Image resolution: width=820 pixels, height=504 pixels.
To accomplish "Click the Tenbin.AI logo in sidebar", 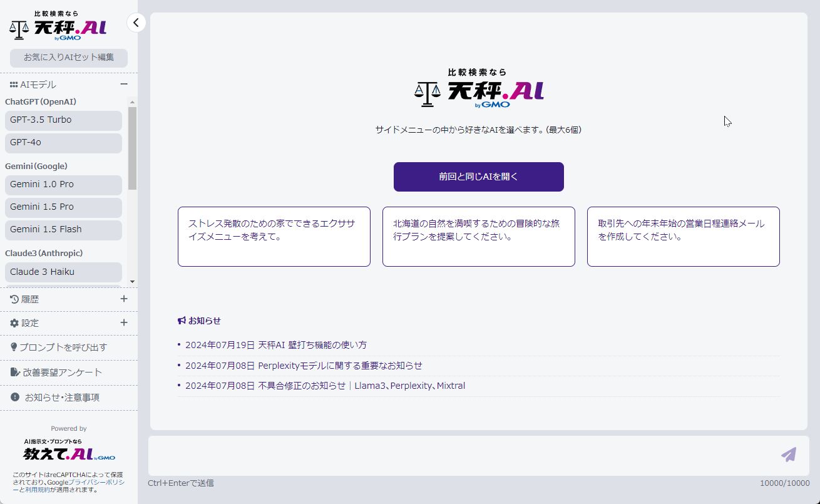I will [58, 26].
